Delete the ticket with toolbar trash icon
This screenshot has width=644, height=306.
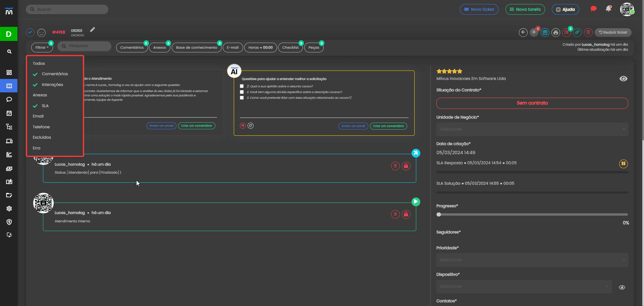[588, 33]
